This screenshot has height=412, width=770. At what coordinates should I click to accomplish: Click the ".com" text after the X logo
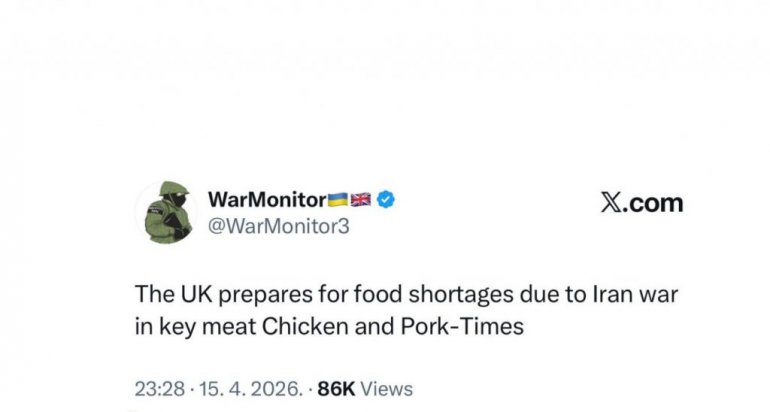655,203
